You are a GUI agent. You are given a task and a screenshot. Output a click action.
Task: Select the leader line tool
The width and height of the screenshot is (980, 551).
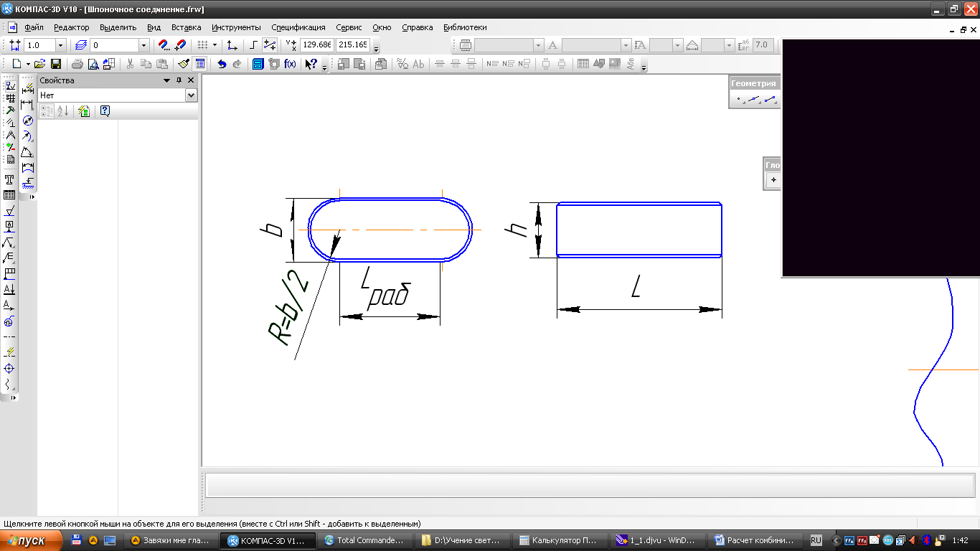point(9,242)
